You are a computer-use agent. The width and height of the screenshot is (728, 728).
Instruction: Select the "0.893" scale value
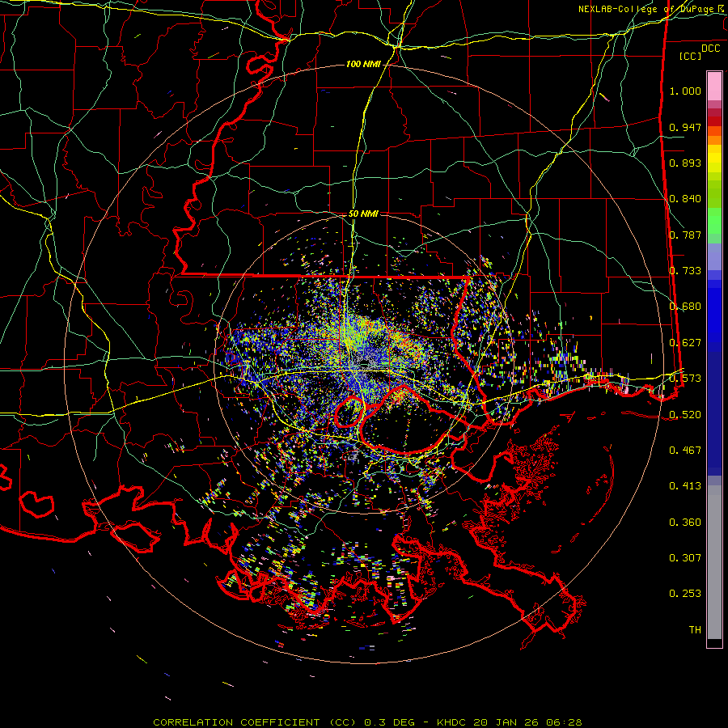tap(685, 163)
